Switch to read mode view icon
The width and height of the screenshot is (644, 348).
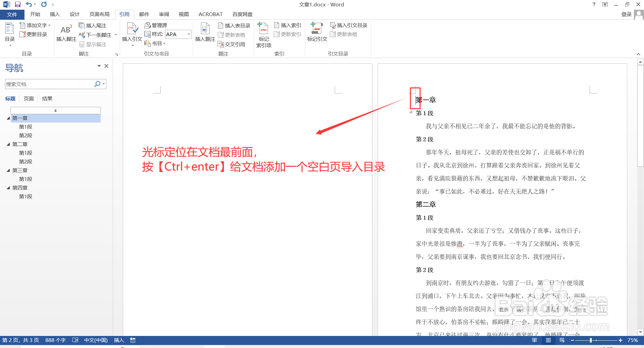point(535,340)
